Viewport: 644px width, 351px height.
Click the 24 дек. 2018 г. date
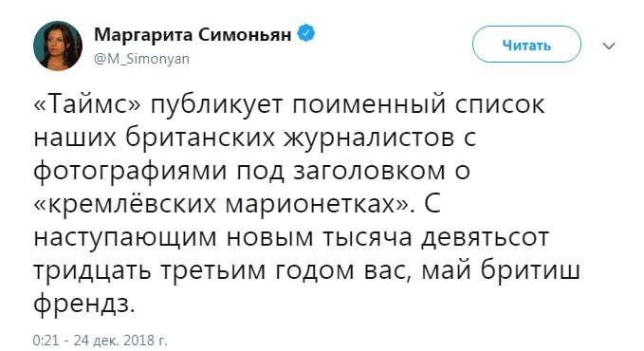(x=120, y=341)
